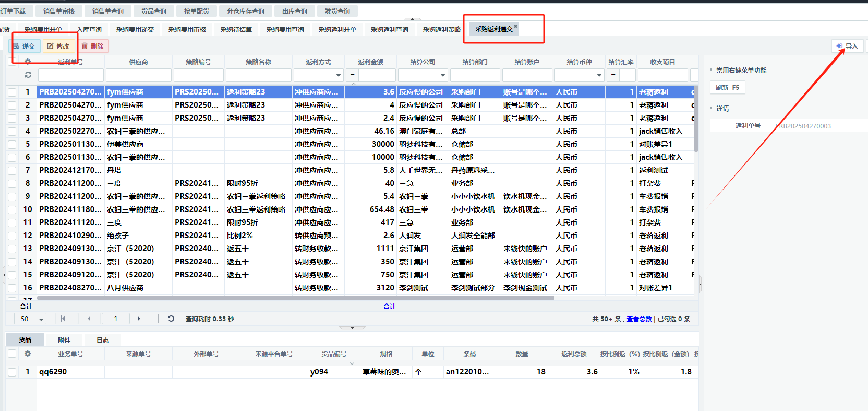868x411 pixels.
Task: Click the 导入 import button
Action: 847,46
